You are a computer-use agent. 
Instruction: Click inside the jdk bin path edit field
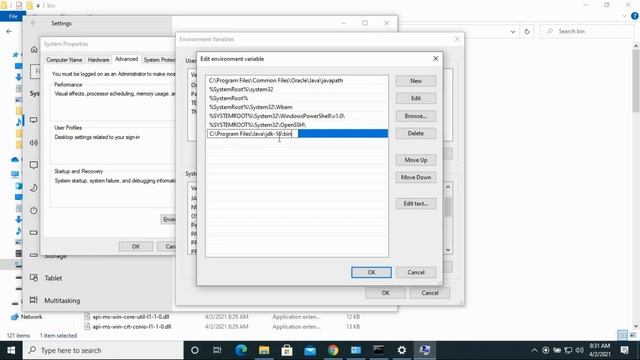click(x=252, y=134)
